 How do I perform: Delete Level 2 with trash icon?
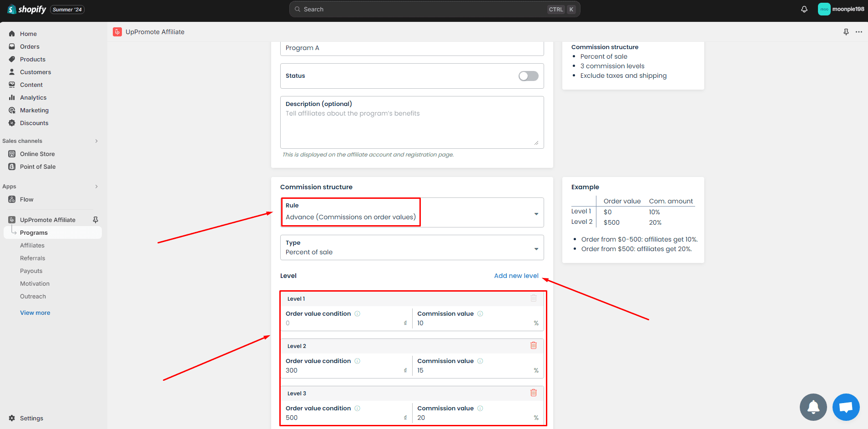534,346
